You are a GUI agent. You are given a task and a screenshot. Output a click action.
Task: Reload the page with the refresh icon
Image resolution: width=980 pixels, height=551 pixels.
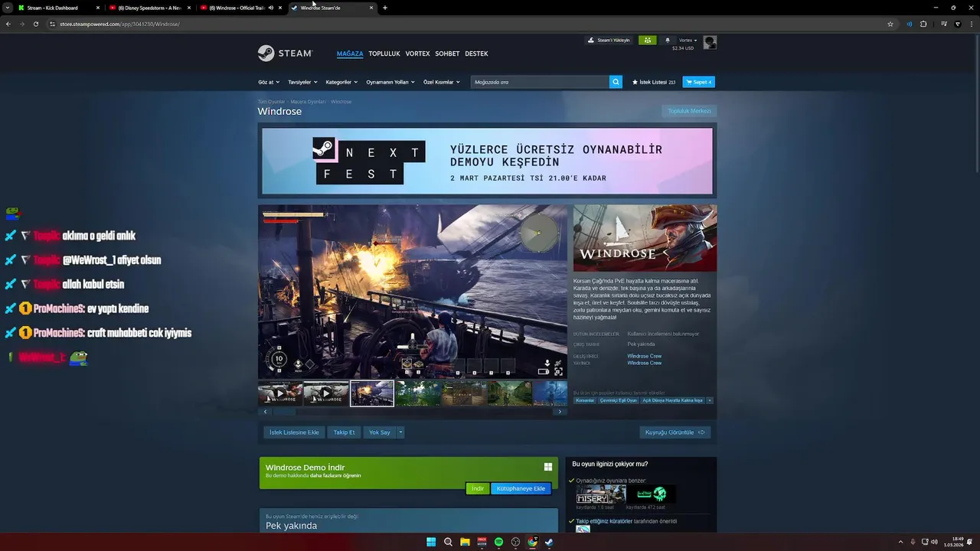pos(35,24)
